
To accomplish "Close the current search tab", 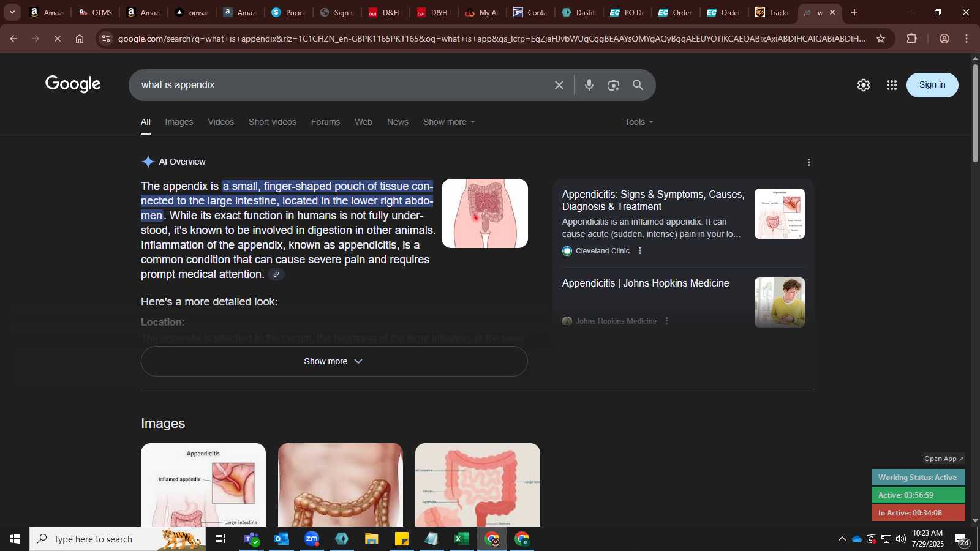I will [832, 12].
